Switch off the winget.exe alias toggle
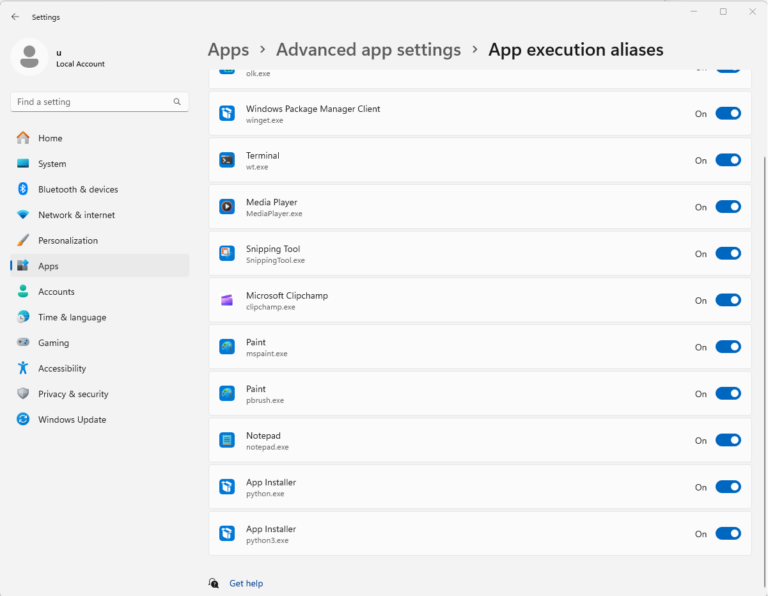This screenshot has width=768, height=596. pos(728,114)
